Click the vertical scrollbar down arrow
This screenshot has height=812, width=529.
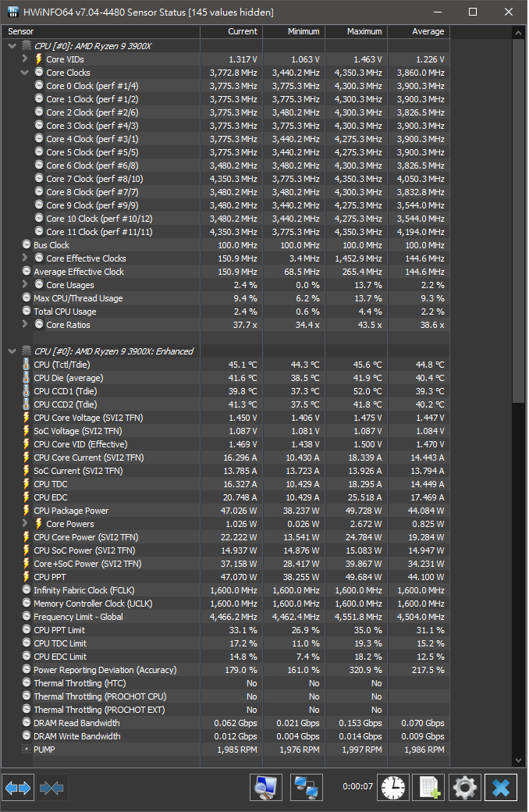click(x=519, y=760)
